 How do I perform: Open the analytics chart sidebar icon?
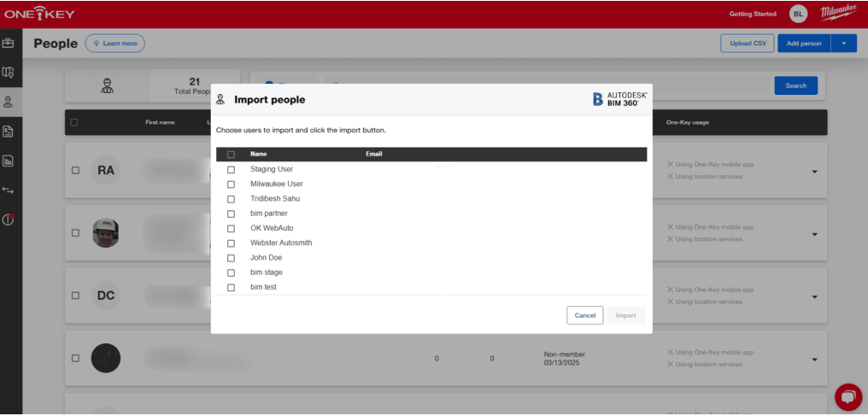pyautogui.click(x=9, y=161)
